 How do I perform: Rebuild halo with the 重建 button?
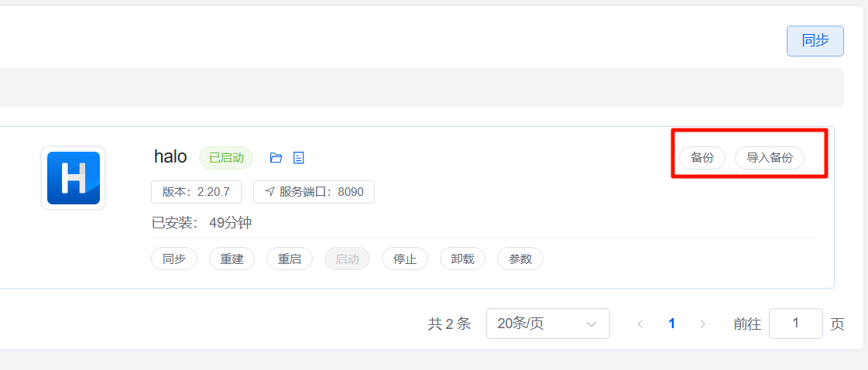[232, 259]
